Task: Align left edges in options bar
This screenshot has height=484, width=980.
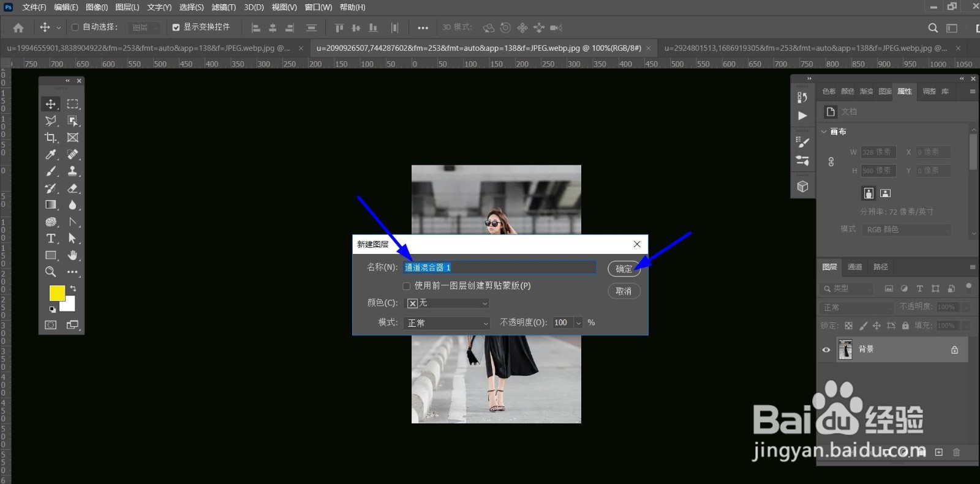Action: click(x=256, y=28)
